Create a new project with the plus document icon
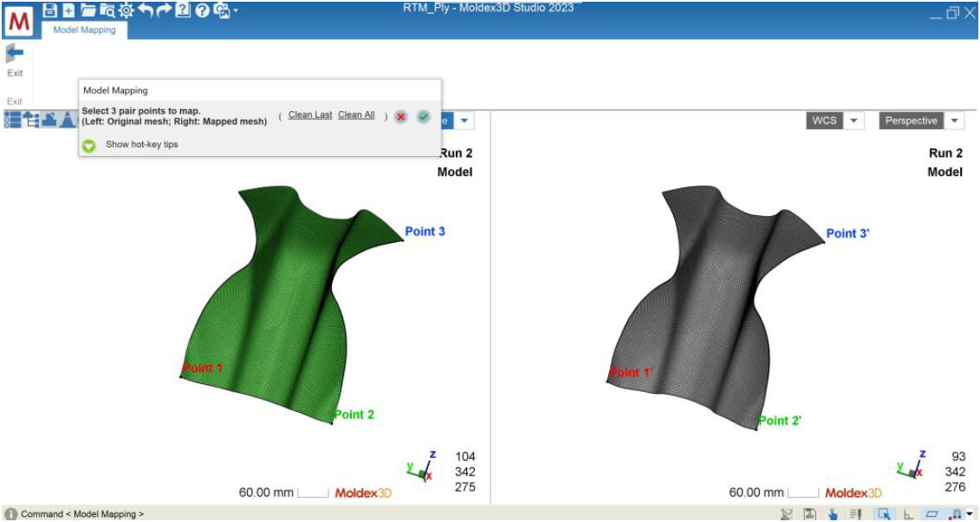The height and width of the screenshot is (522, 980). click(68, 10)
